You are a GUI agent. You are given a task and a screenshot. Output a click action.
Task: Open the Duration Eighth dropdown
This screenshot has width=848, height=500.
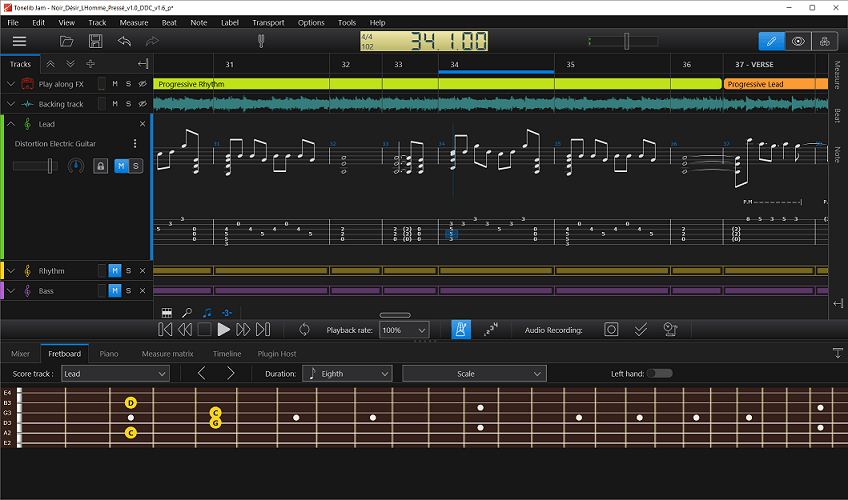pos(347,373)
